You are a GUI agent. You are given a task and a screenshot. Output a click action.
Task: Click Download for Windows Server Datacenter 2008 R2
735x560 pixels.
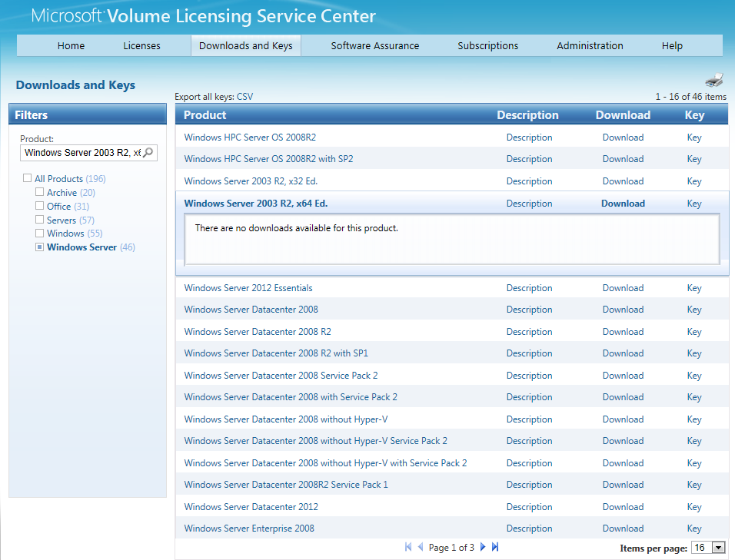pos(623,332)
